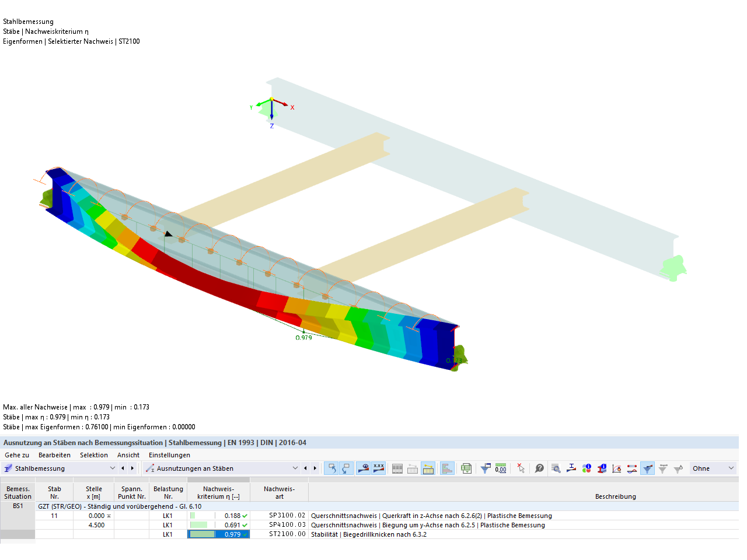The width and height of the screenshot is (747, 560).
Task: Open the Gehe zu menu
Action: tap(16, 455)
